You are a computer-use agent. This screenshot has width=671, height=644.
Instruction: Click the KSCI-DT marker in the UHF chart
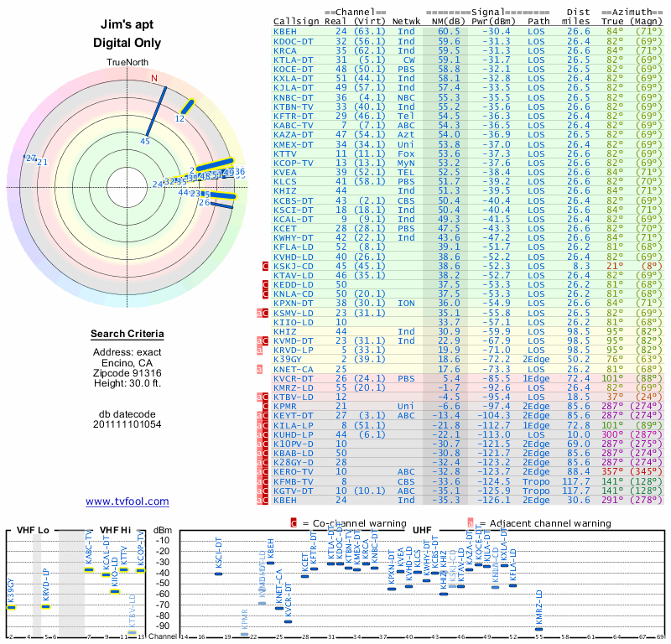pos(218,574)
